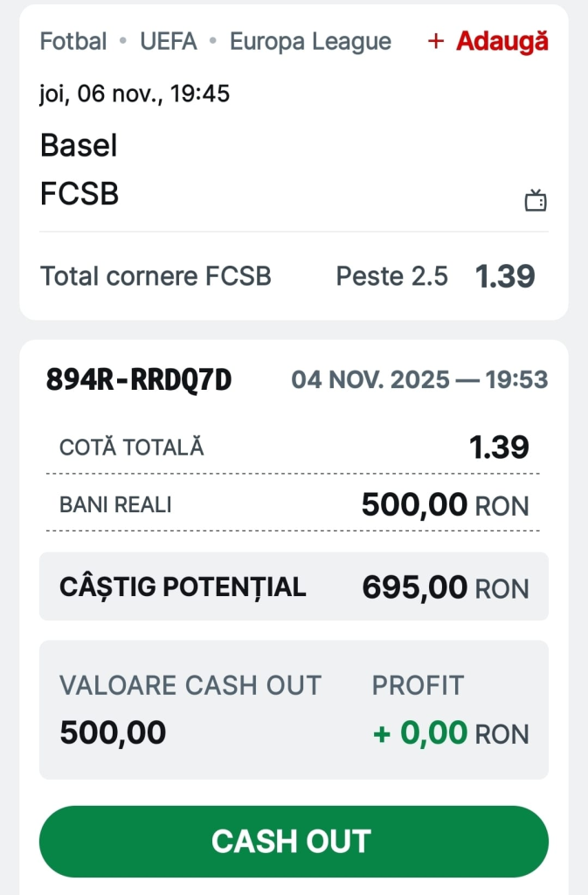Click the Peste 2.5 selection label
Screen dimensions: 588x895
coord(391,276)
